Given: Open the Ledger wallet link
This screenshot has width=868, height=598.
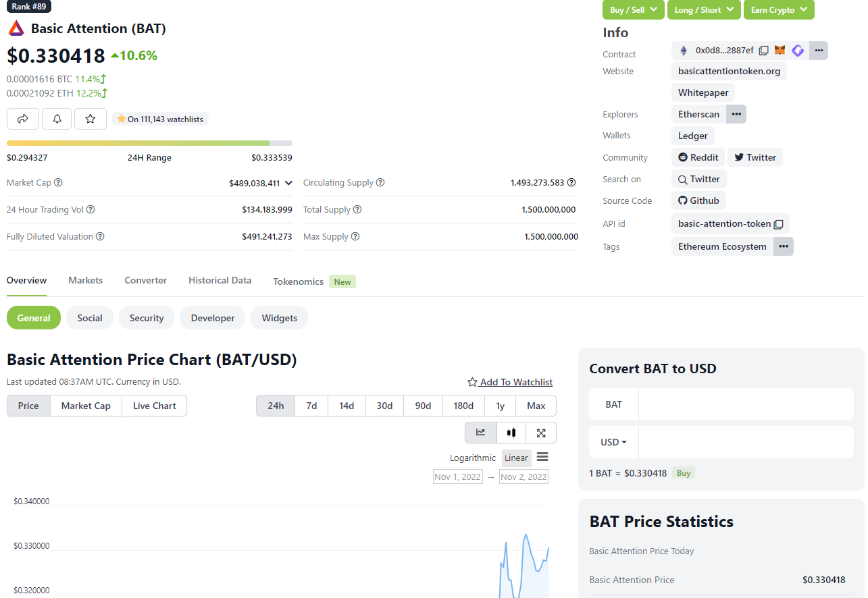Looking at the screenshot, I should 693,136.
